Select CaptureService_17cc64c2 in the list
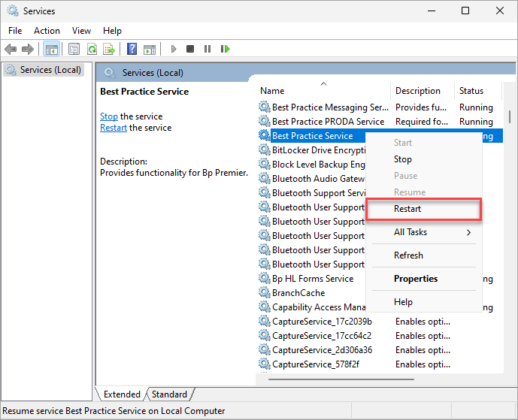Image resolution: width=518 pixels, height=420 pixels. pyautogui.click(x=380, y=335)
